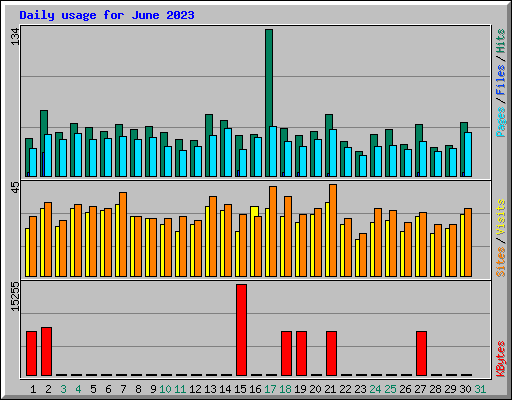
Task: Click day label '30' on the x-axis
Action: [465, 389]
